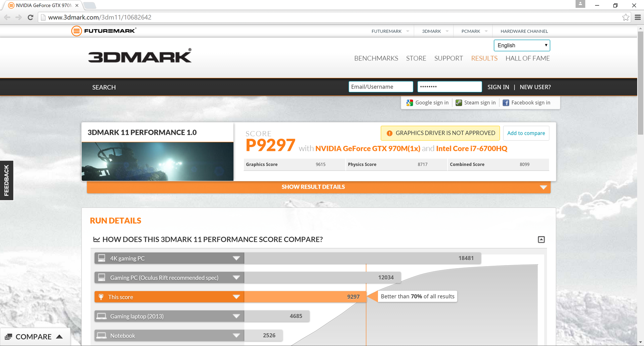
Task: Bookmark this page with the star icon
Action: [626, 17]
